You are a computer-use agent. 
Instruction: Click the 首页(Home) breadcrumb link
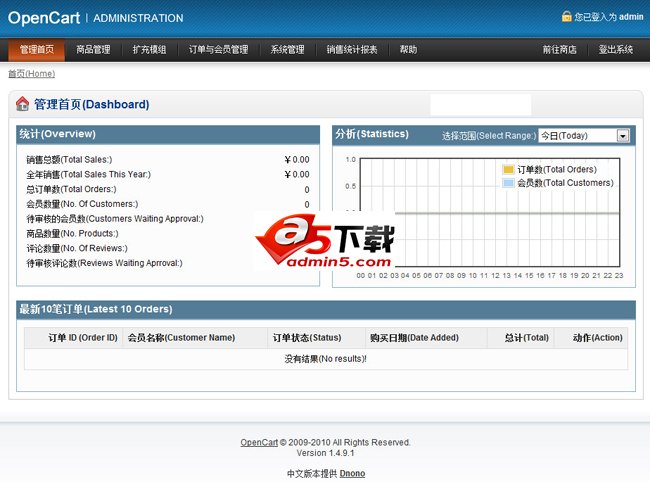(x=32, y=74)
